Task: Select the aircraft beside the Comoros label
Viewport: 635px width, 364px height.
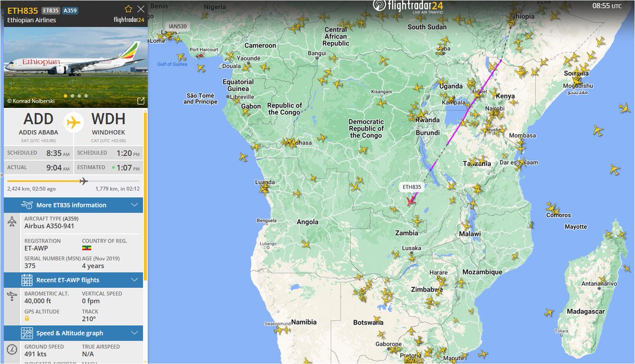Action: click(x=550, y=208)
